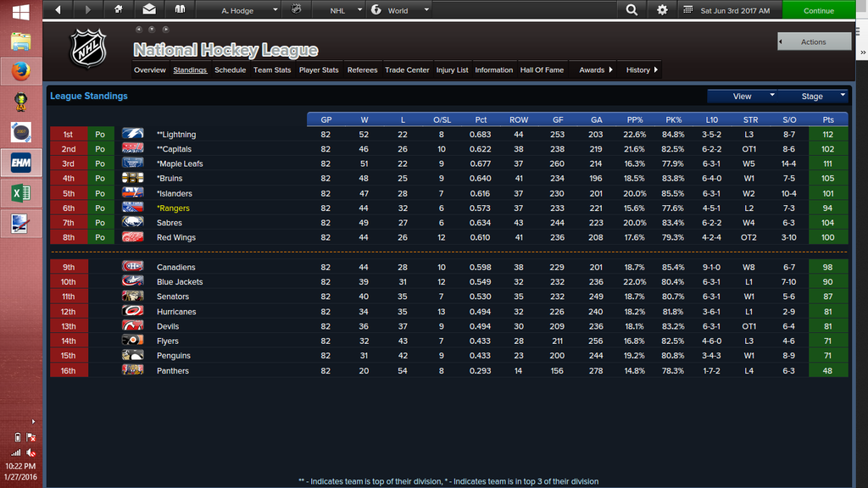
Task: Click the date Sat Jun 3rd 2017 AM
Action: (735, 10)
